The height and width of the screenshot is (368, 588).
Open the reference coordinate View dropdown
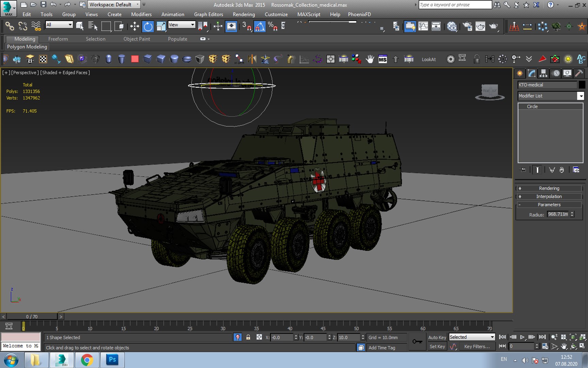click(181, 25)
